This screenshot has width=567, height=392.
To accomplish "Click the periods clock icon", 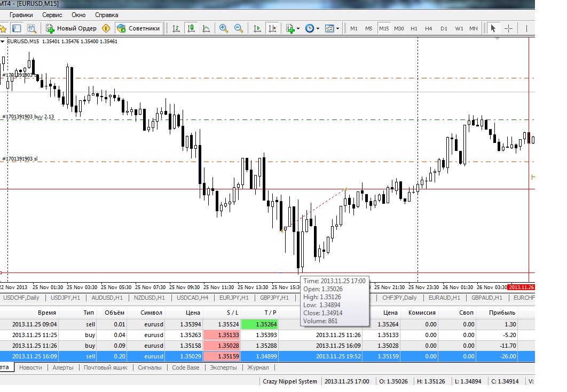I will [x=310, y=28].
